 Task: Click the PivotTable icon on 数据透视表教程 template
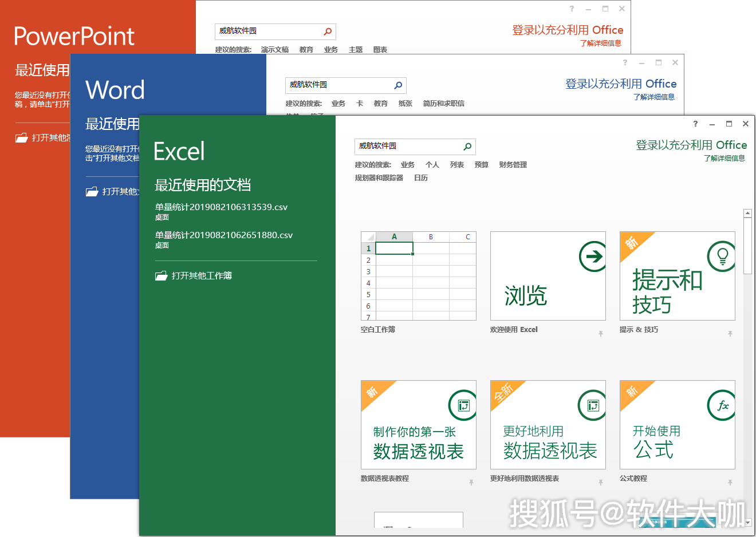pos(462,405)
